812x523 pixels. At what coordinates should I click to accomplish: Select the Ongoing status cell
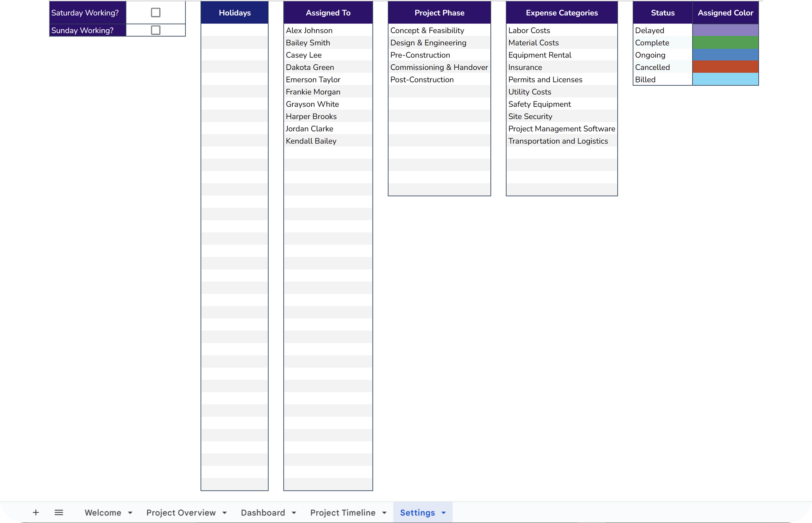pos(663,55)
